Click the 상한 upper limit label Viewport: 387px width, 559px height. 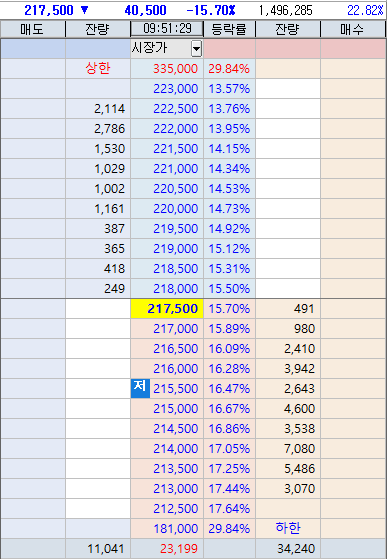tap(98, 68)
